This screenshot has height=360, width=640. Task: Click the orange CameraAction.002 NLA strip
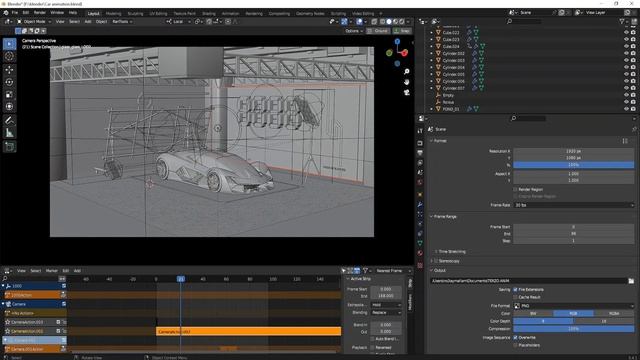click(x=249, y=332)
